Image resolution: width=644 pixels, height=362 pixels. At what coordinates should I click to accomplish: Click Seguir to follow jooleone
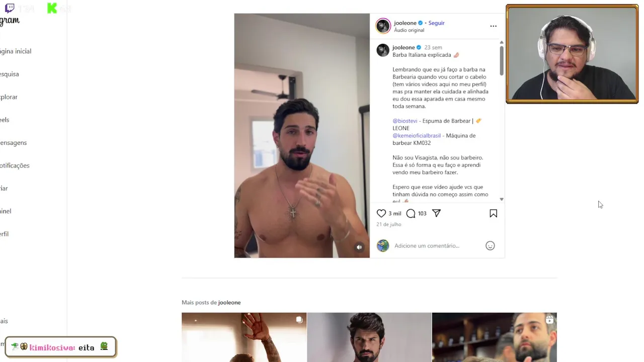436,23
